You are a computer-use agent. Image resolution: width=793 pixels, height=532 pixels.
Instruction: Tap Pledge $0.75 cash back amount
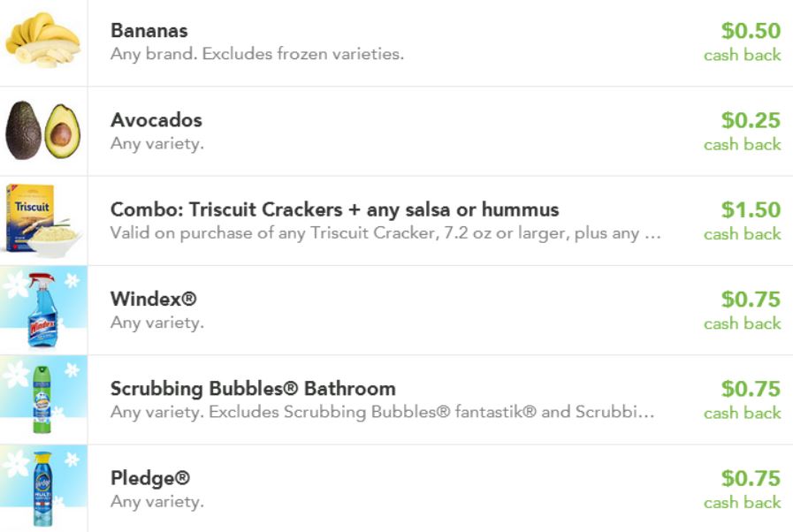click(751, 479)
